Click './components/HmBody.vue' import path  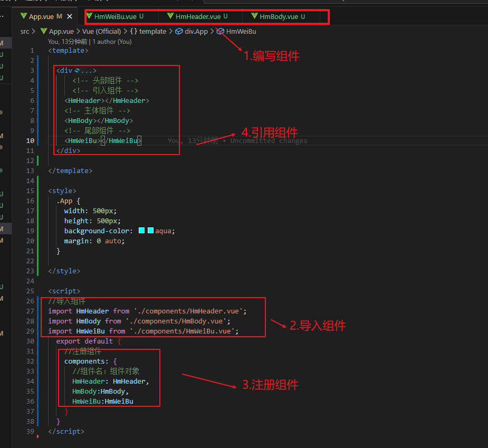[176, 321]
